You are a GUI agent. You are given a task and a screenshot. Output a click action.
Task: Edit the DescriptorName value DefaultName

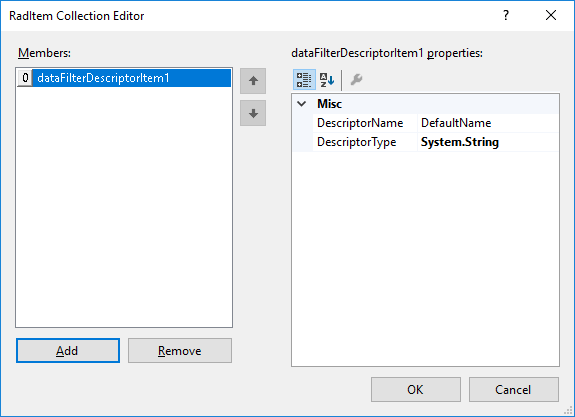click(488, 123)
